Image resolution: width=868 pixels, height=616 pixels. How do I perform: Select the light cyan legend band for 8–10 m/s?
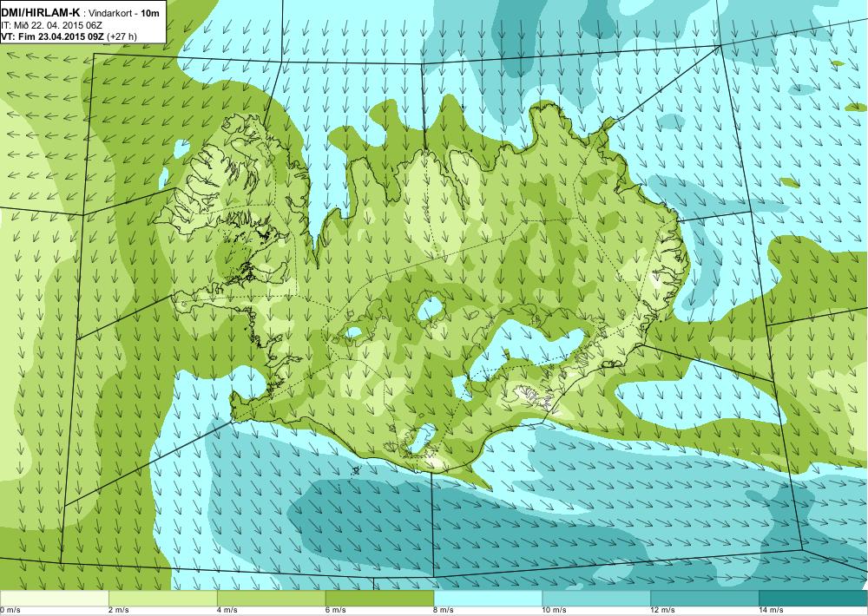pos(488,598)
